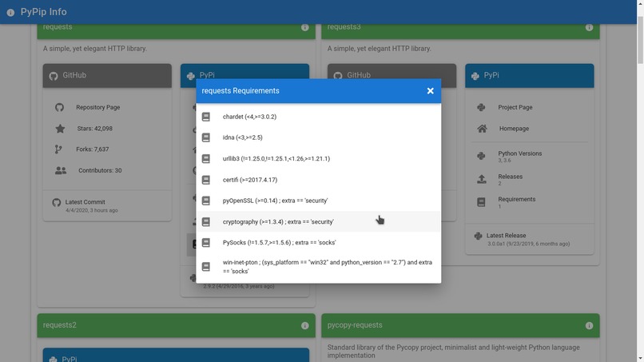This screenshot has width=644, height=362.
Task: Click the urllib3 requirement book icon
Action: [x=206, y=158]
